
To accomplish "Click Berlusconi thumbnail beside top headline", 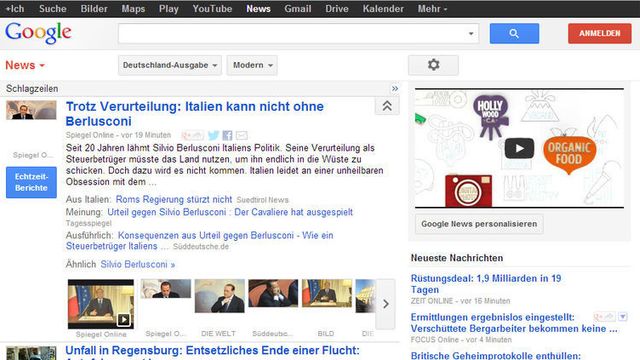I will [x=31, y=110].
